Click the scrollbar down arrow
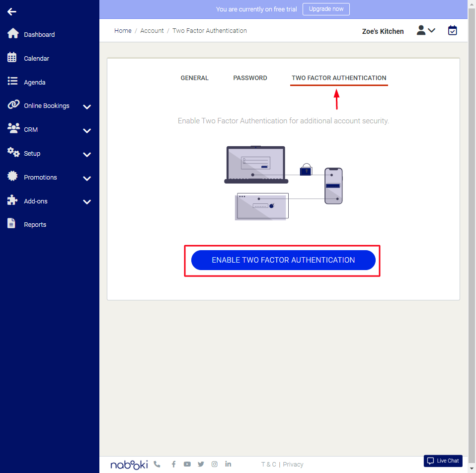 [x=472, y=469]
